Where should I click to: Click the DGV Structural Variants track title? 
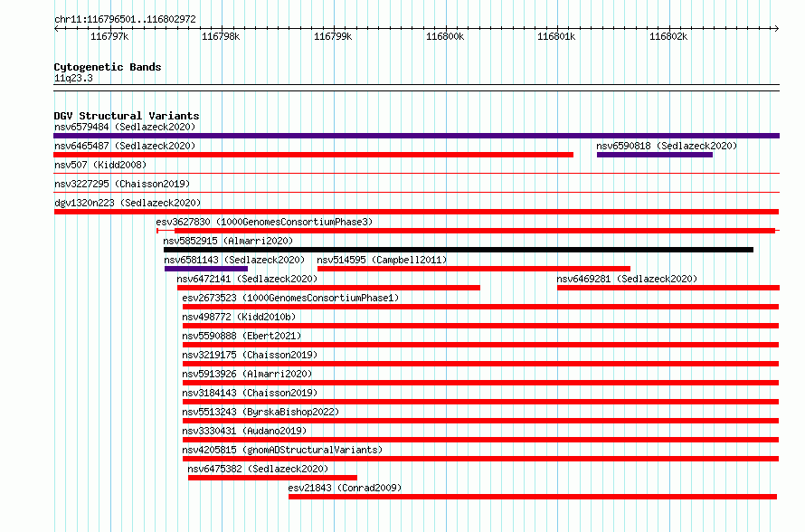(127, 116)
